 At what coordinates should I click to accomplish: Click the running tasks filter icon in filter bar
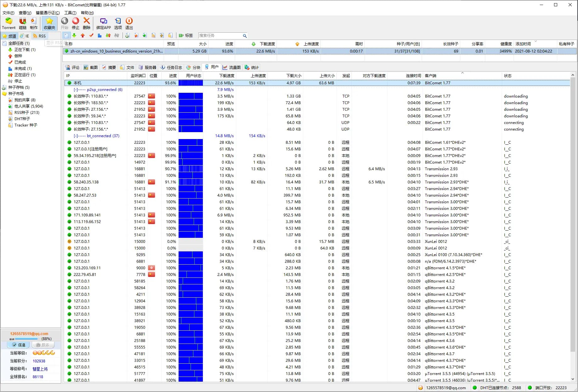[x=108, y=36]
